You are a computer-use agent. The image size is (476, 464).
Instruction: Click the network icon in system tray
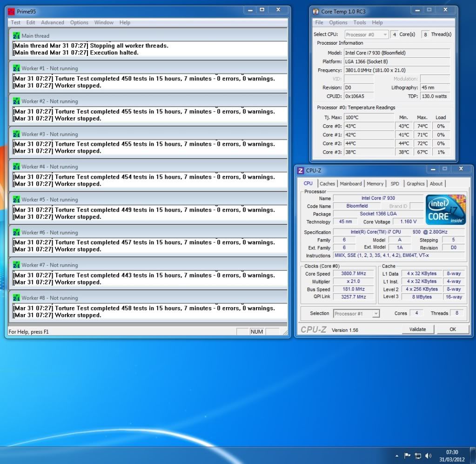tap(419, 456)
